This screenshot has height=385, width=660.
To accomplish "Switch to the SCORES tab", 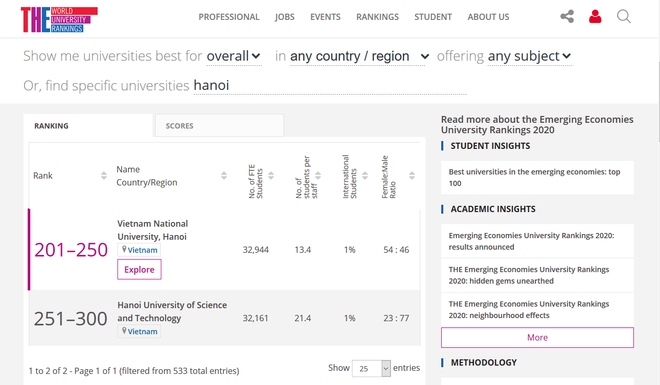I will click(219, 125).
